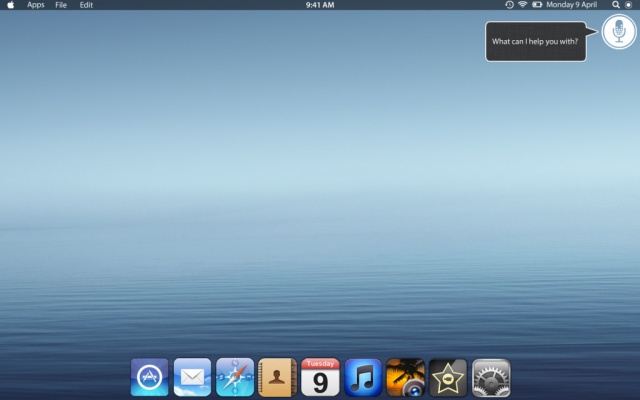Screen dimensions: 640x400
Task: Open the Apple logo menu
Action: 10,5
